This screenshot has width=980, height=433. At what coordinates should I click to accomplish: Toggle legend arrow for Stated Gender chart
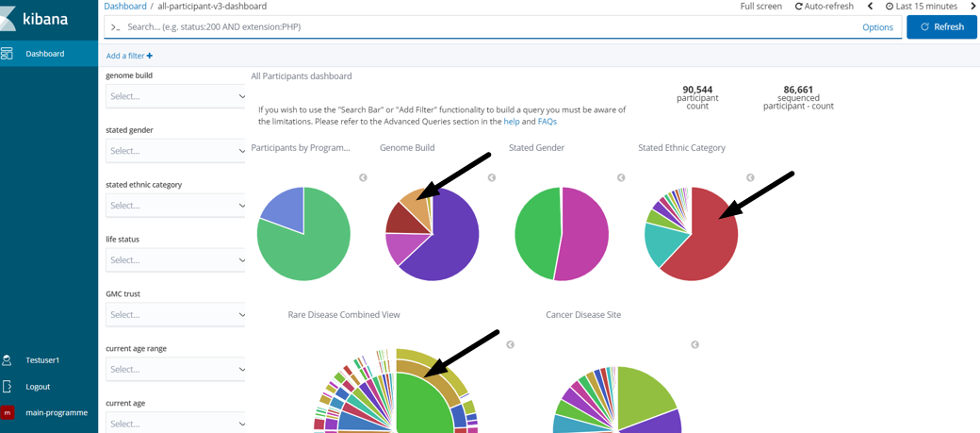point(621,177)
